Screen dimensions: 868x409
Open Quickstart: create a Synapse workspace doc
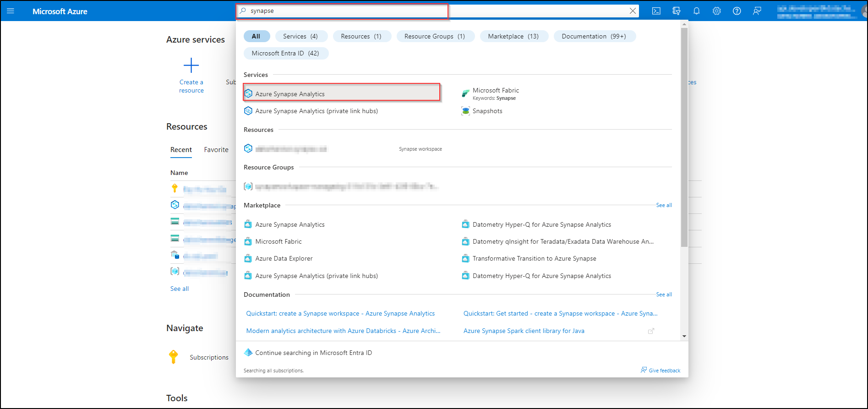coord(340,313)
